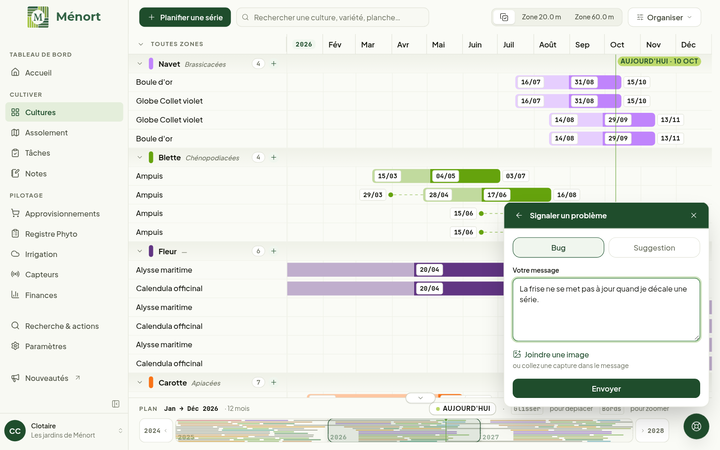Open the Accueil home icon

(15, 72)
